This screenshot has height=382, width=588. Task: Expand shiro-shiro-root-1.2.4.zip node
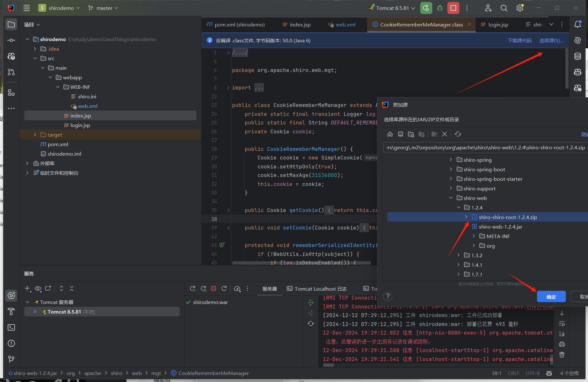466,217
